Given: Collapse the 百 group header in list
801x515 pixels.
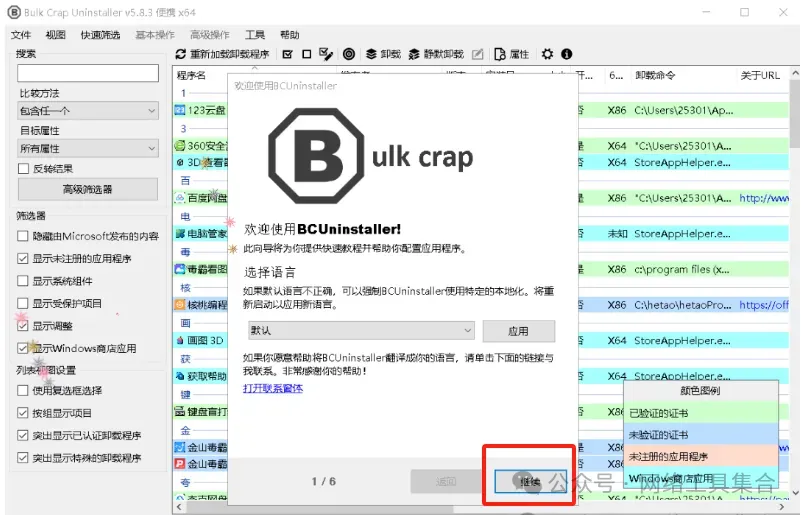Looking at the screenshot, I should point(185,180).
